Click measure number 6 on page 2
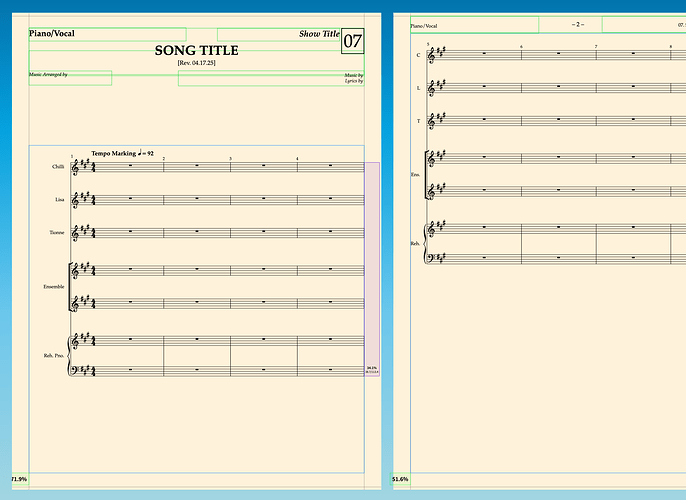The width and height of the screenshot is (686, 500). pyautogui.click(x=522, y=46)
